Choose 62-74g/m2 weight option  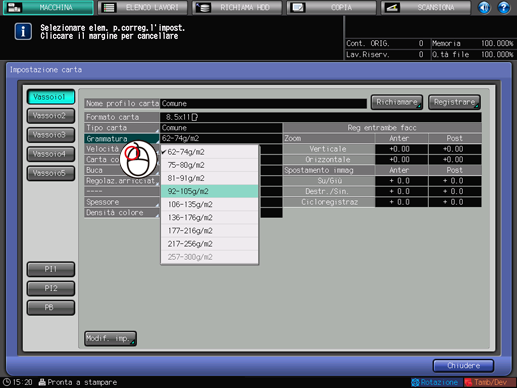point(209,152)
